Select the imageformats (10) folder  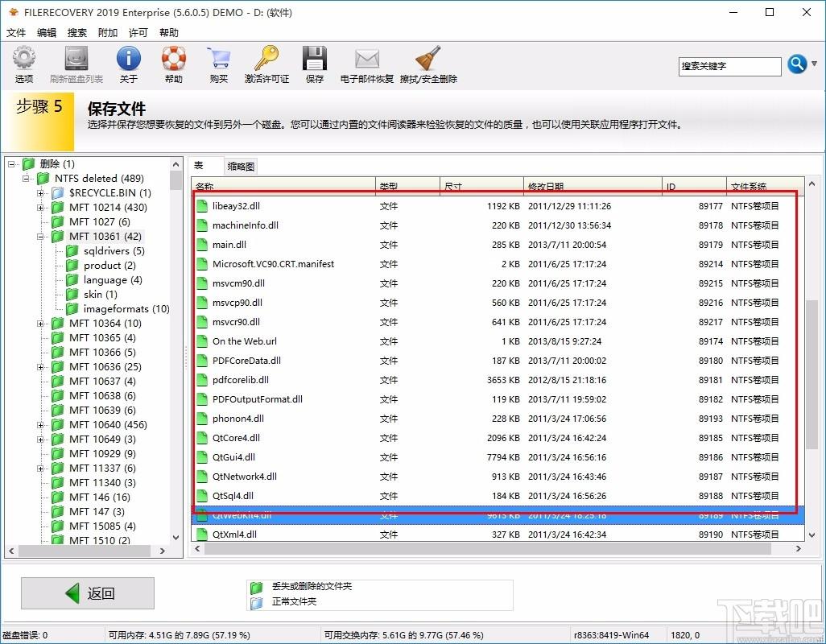(x=126, y=309)
